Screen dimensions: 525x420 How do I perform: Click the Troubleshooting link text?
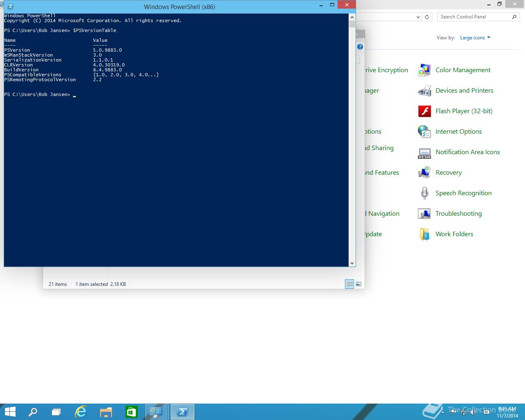pos(459,214)
